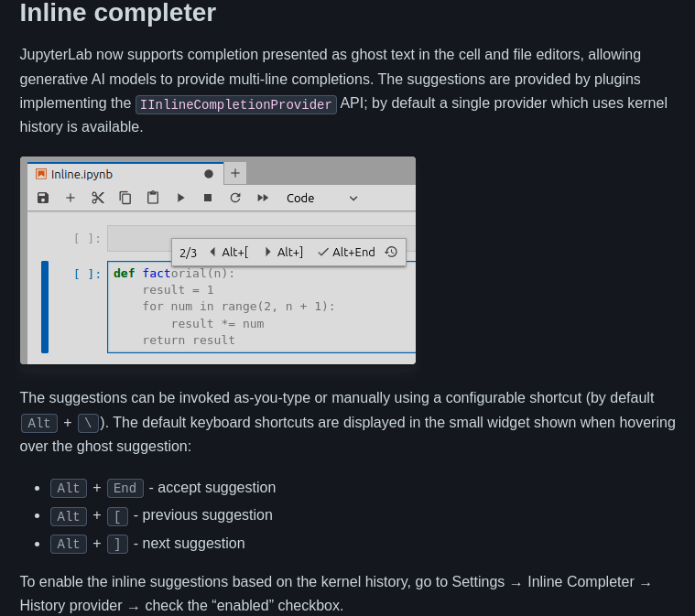Click the backslash key label in the paragraph

click(x=88, y=423)
